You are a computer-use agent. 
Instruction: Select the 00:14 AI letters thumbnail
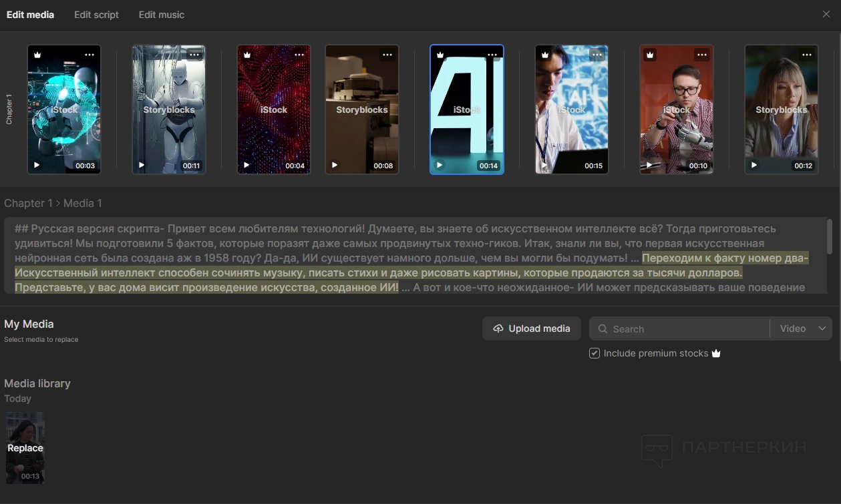point(466,109)
